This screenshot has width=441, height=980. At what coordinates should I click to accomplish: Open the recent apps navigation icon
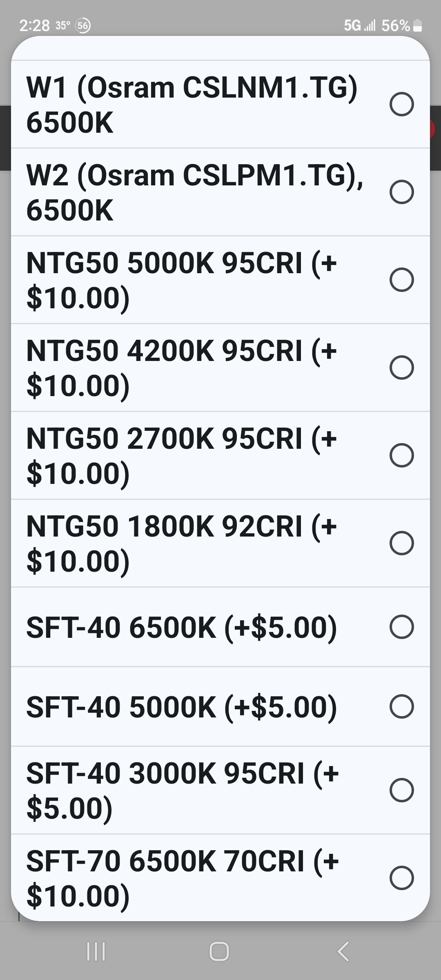pos(96,951)
